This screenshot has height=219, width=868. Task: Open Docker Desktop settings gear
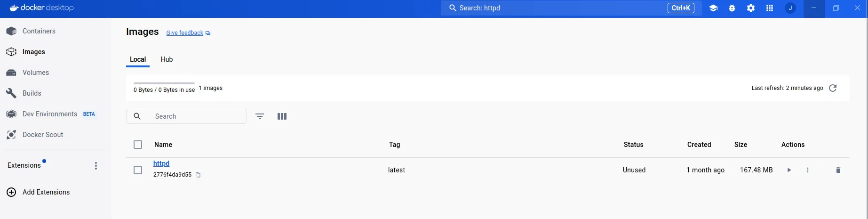[x=751, y=8]
